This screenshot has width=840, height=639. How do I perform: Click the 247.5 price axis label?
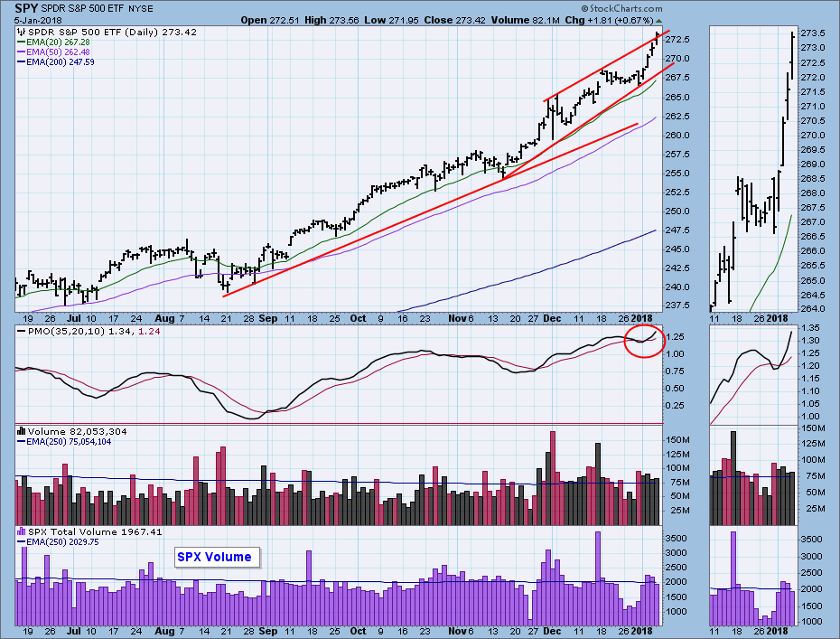[x=677, y=230]
